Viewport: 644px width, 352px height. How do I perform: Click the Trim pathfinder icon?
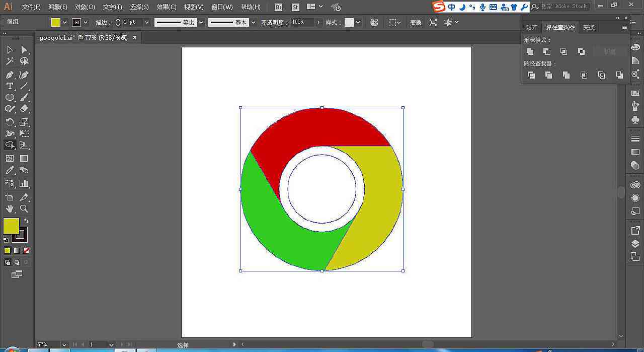(x=549, y=75)
